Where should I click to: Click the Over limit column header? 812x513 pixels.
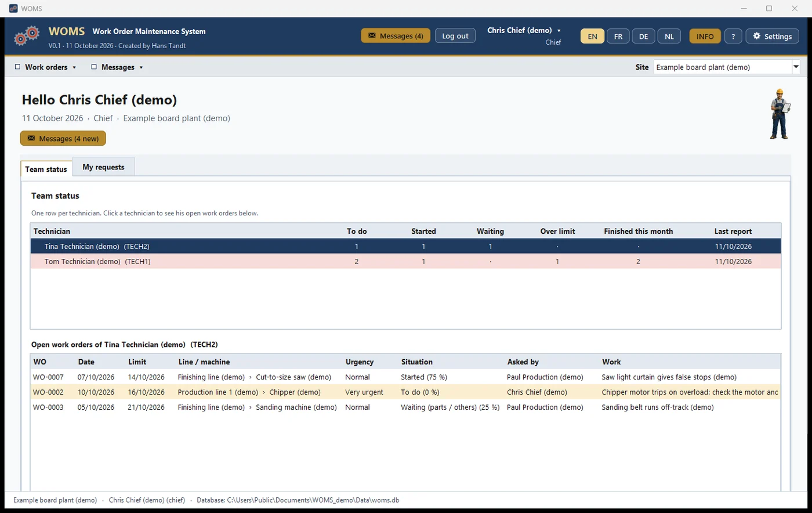557,231
